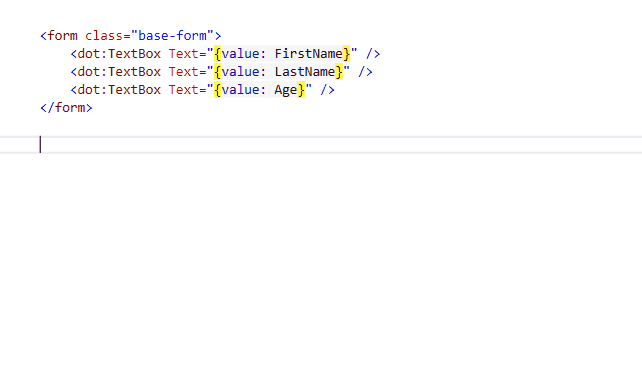Click dot:TextBox on the Age line

pos(119,90)
